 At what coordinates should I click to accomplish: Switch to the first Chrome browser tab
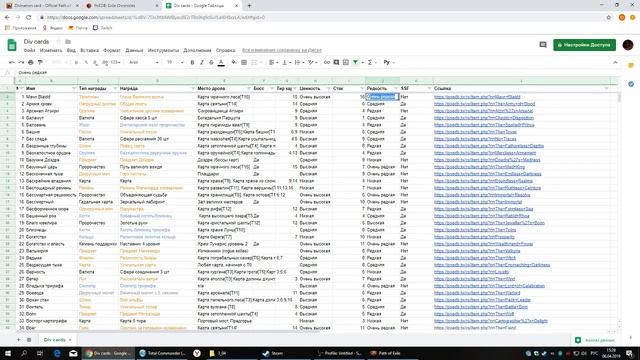[42, 6]
